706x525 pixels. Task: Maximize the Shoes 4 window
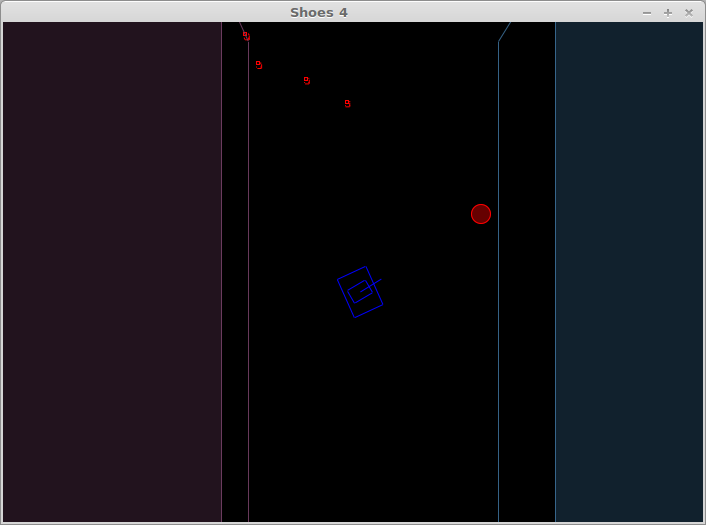click(x=668, y=13)
